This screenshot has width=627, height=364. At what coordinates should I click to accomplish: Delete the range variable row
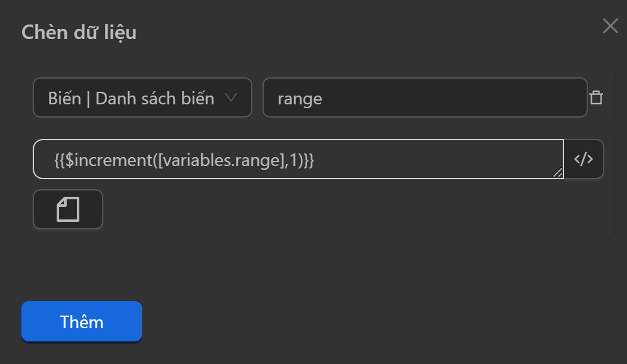596,98
